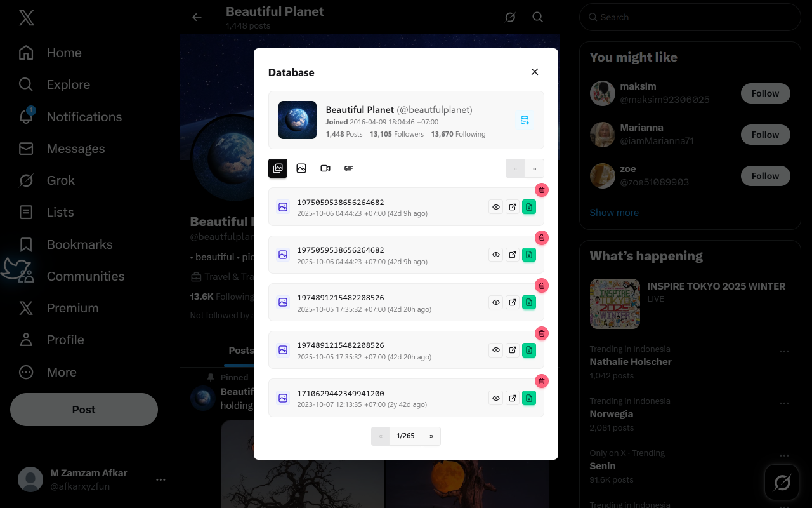Select the video media filter icon

pyautogui.click(x=325, y=168)
